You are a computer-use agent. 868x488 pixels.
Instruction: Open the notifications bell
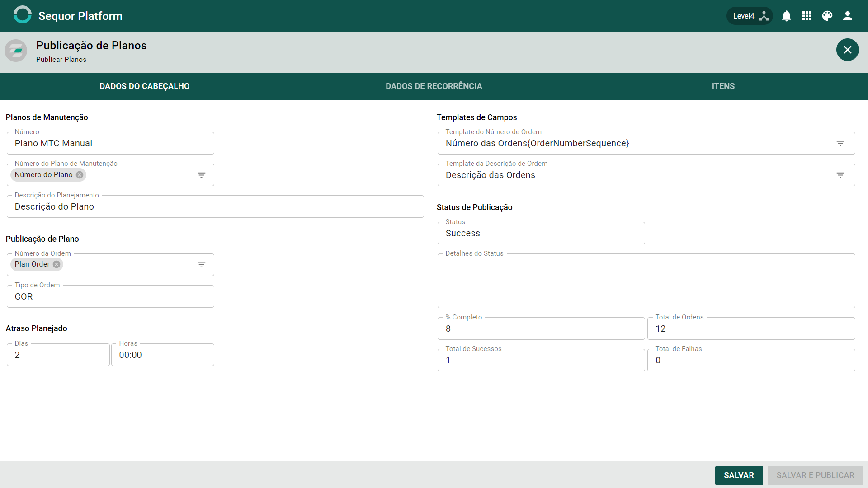787,16
